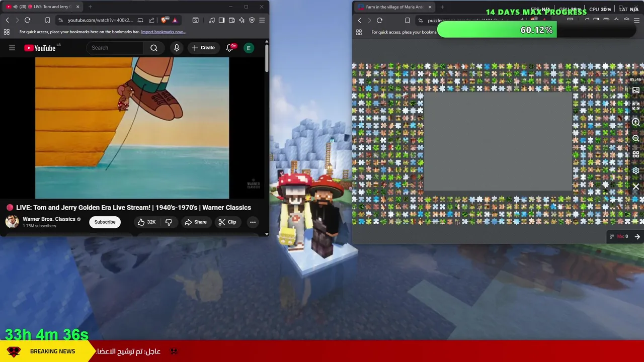Open the browser hamburger menu in YouTube window

[262, 20]
